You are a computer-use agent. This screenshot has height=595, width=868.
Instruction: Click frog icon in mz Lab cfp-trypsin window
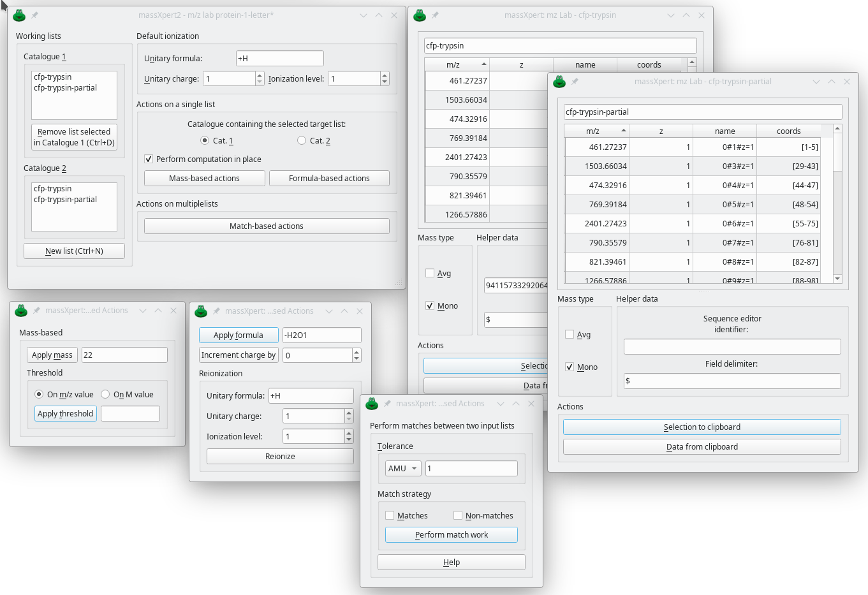420,15
